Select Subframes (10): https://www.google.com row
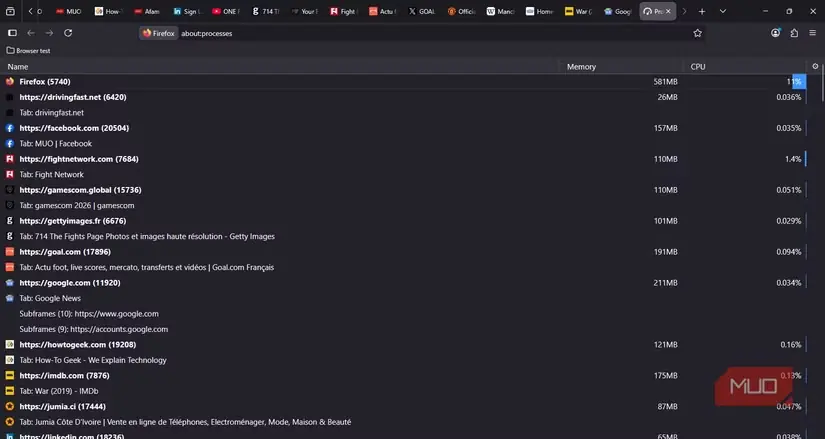The image size is (825, 439). point(405,314)
